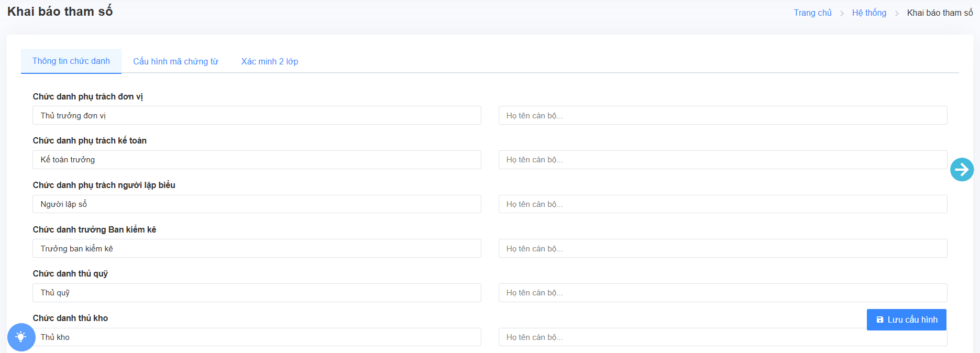The image size is (980, 353).
Task: Focus the Thủ kho title input
Action: pos(257,337)
